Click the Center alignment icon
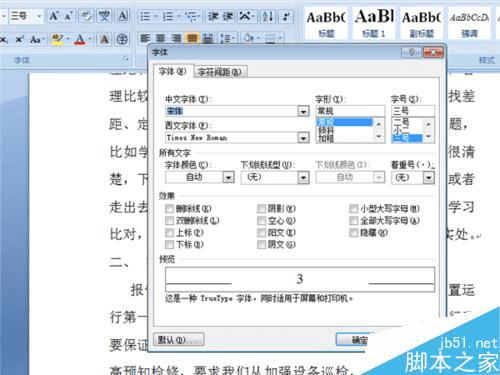 [x=161, y=39]
